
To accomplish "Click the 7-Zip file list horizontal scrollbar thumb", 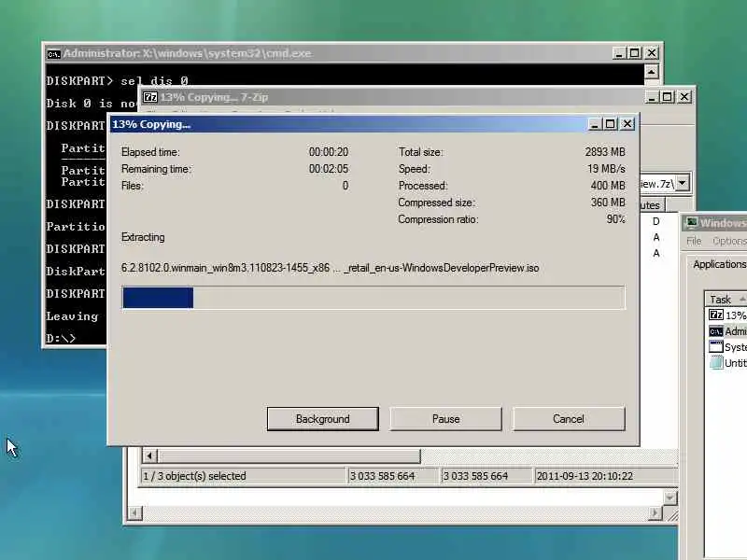I will [289, 456].
